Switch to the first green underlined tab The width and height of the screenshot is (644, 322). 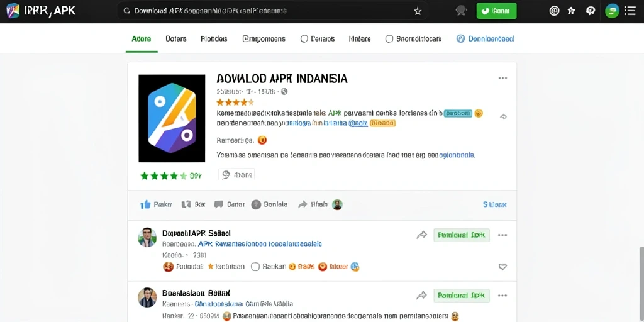(x=142, y=39)
